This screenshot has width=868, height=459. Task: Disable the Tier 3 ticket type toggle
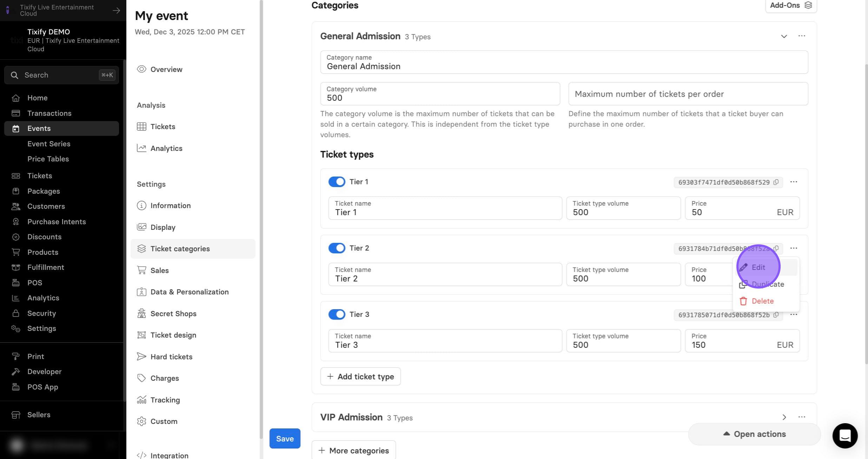point(337,314)
